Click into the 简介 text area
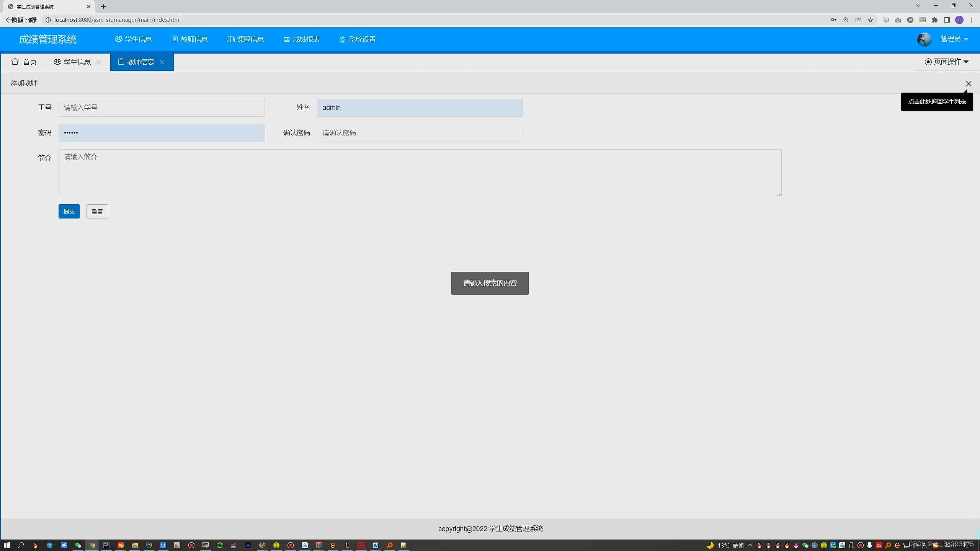This screenshot has height=551, width=980. [x=420, y=173]
